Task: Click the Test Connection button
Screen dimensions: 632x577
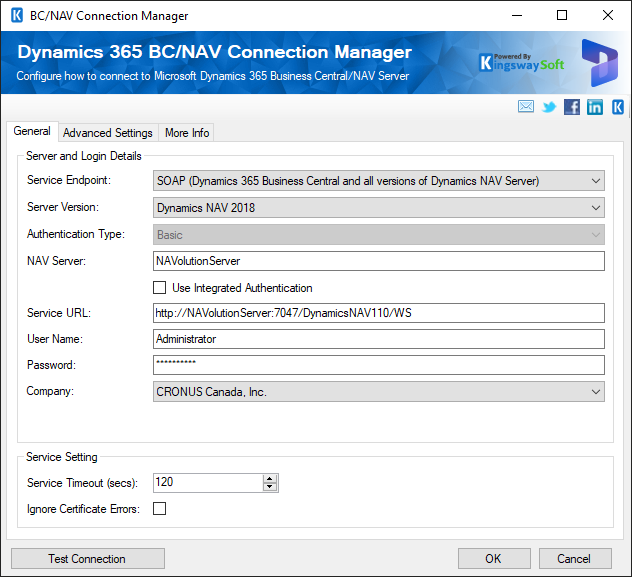Action: tap(88, 558)
